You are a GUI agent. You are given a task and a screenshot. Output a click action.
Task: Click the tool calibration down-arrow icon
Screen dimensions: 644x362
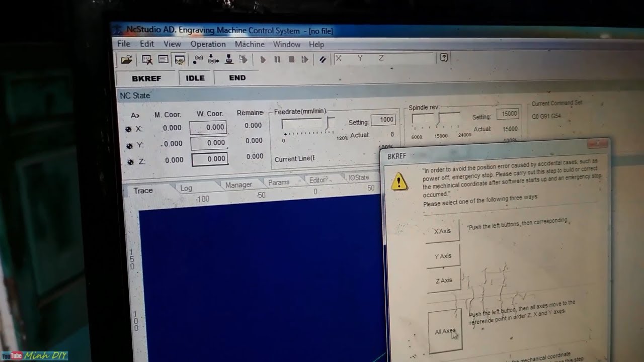pos(229,59)
